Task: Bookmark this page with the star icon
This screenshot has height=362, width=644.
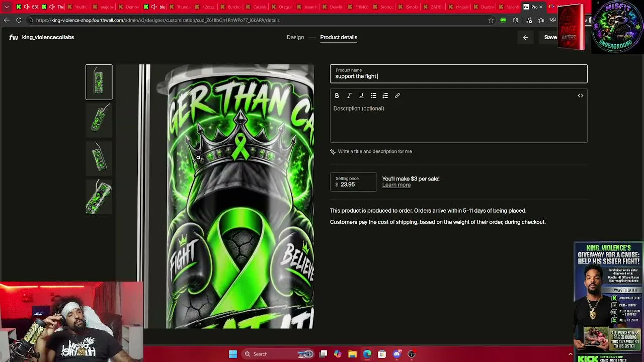Action: point(491,20)
